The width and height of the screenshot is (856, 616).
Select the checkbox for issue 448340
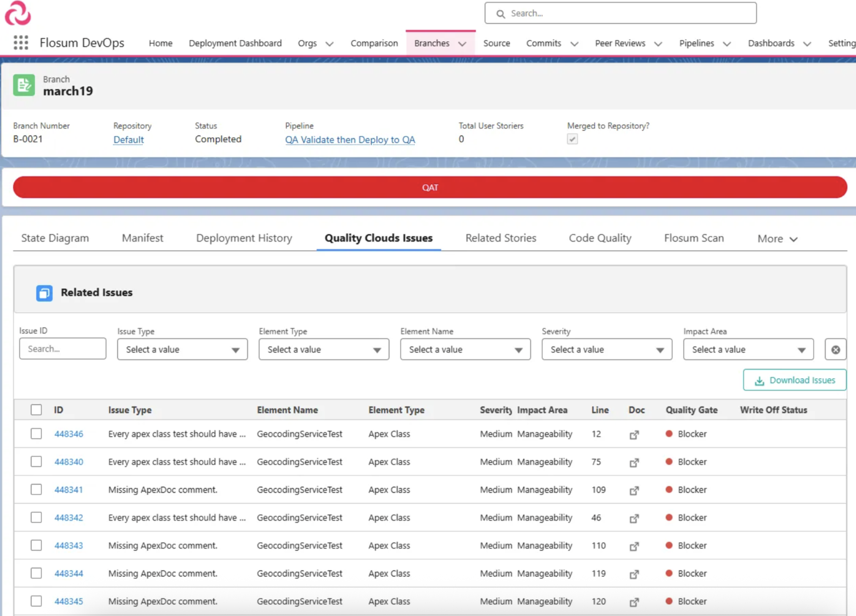pos(36,461)
